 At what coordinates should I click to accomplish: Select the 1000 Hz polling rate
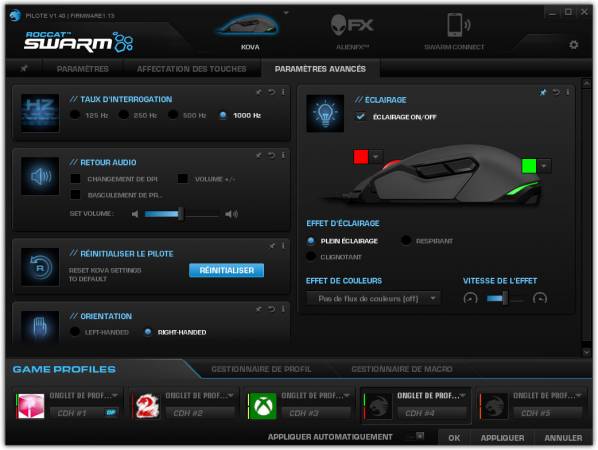223,115
